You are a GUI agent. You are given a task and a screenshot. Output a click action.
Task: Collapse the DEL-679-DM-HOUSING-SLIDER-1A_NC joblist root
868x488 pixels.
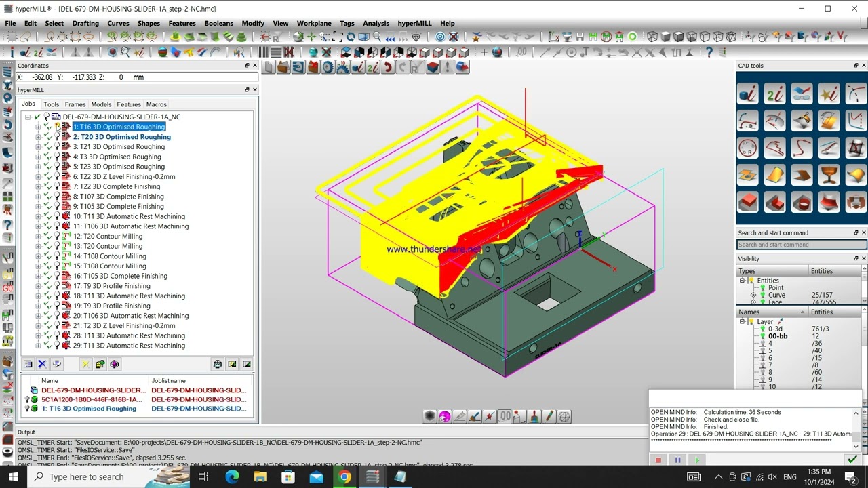tap(28, 117)
